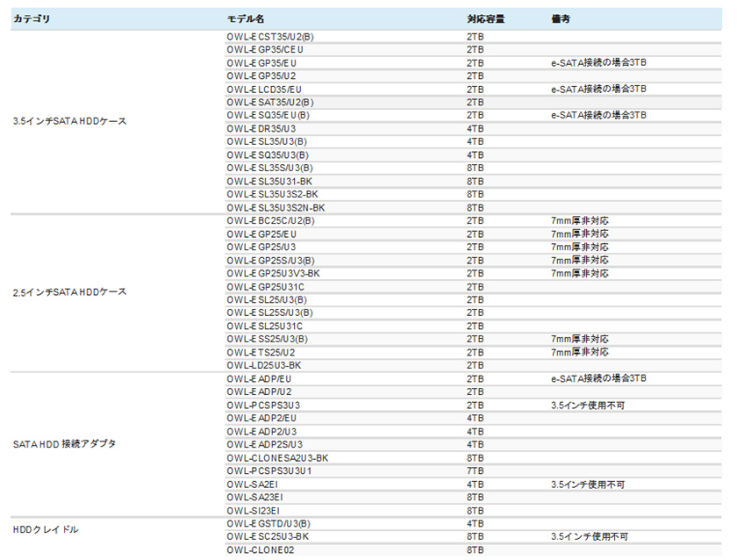Click the 8TB capacity for OWL-CLONE02
737x560 pixels.
point(476,550)
